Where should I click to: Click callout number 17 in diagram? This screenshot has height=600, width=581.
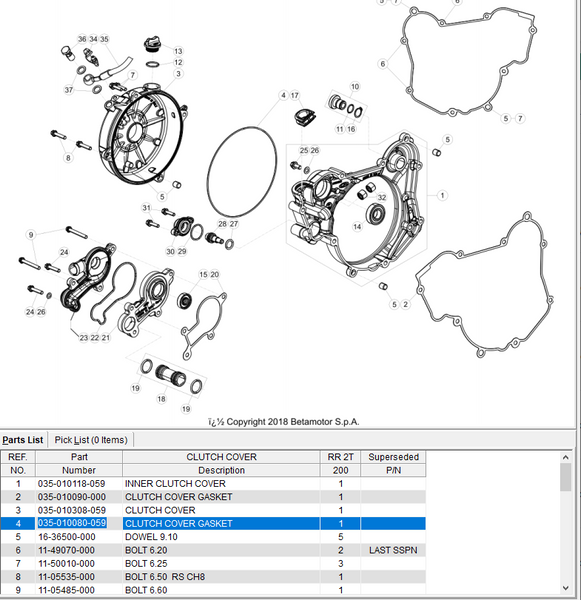pyautogui.click(x=295, y=95)
